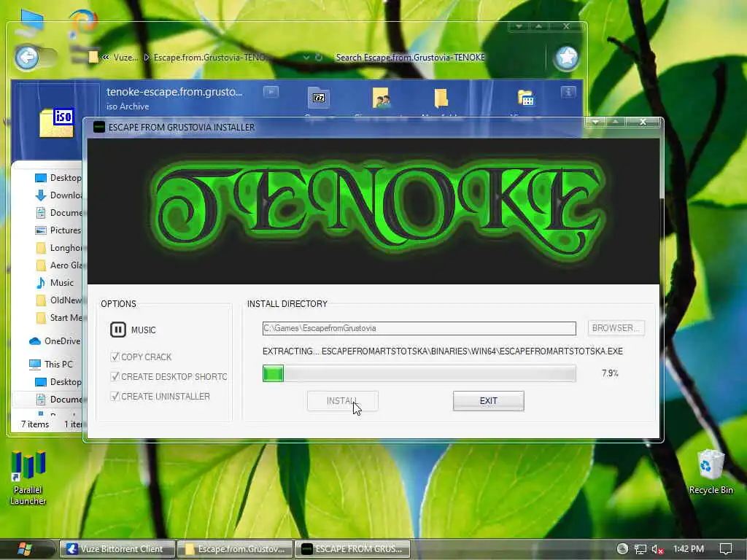Image resolution: width=747 pixels, height=560 pixels.
Task: Open the Windows Start button
Action: pos(25,549)
